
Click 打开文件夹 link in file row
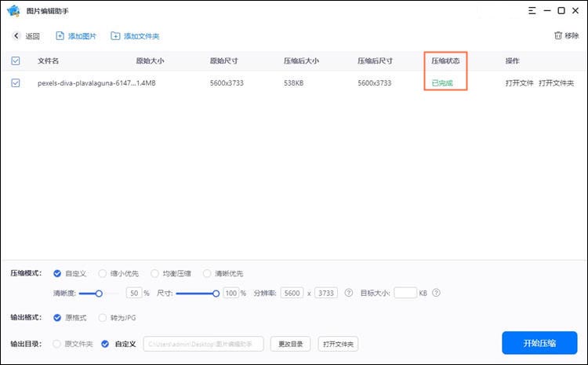(557, 83)
